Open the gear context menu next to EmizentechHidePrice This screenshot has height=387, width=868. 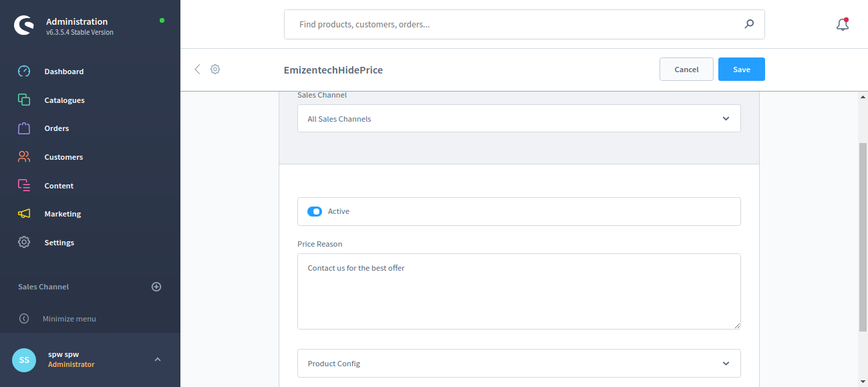214,69
